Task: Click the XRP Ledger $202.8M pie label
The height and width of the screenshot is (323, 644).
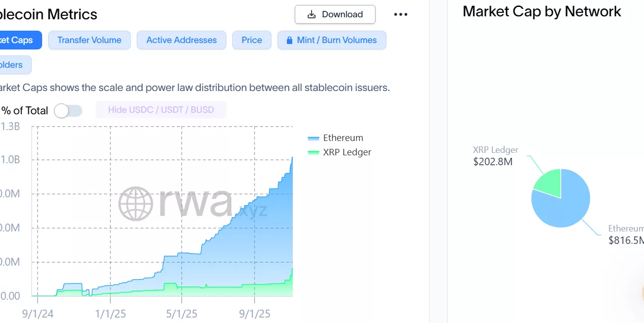Action: pos(495,155)
